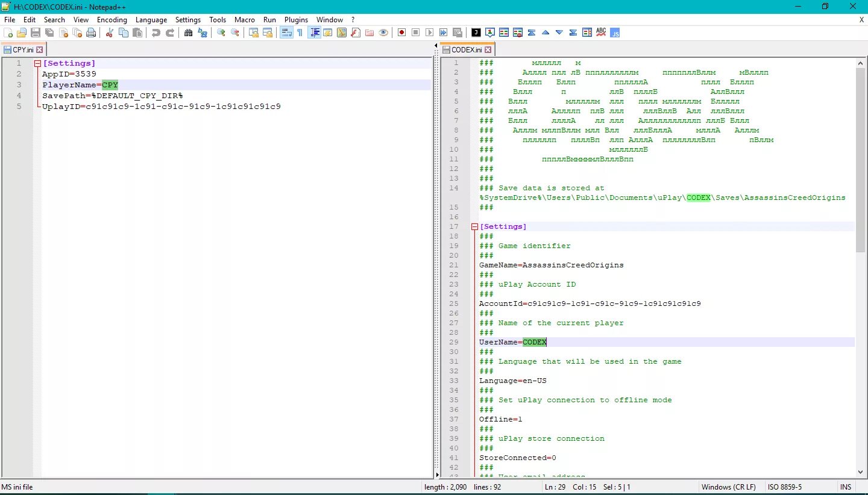Switch to the CODEX.ini tab
Viewport: 868px width, 495px height.
pos(468,49)
